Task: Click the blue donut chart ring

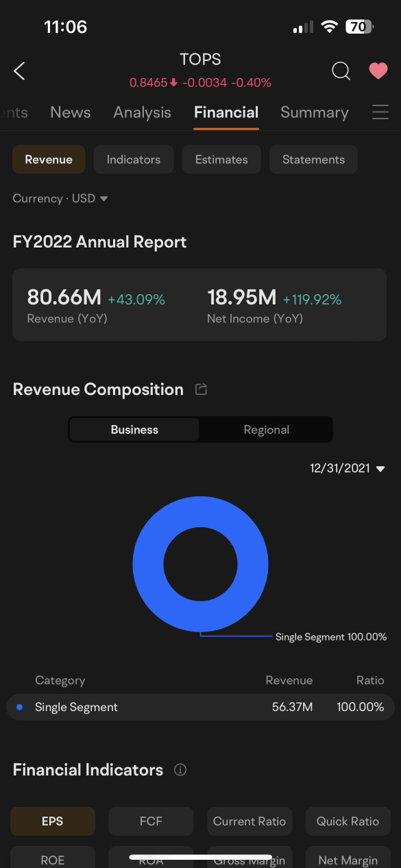Action: click(x=200, y=564)
